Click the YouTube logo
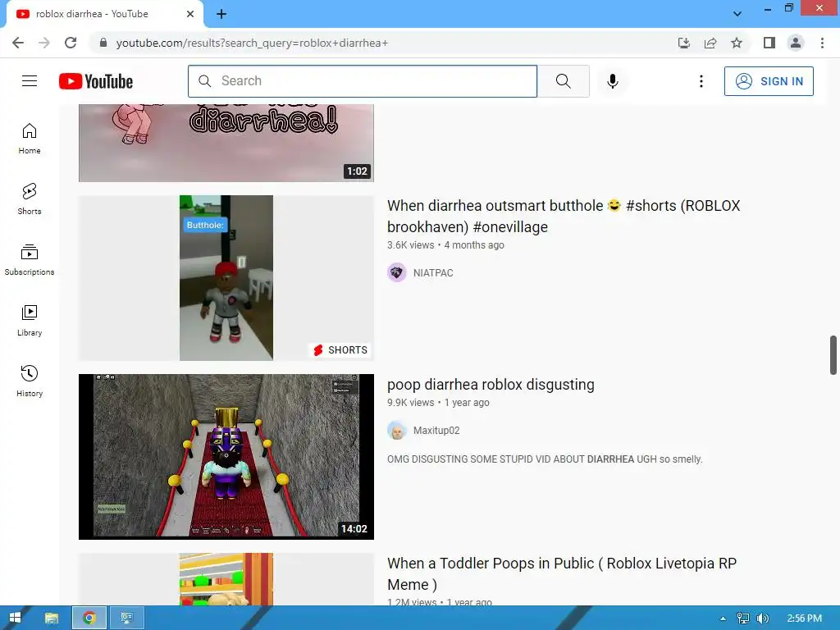The image size is (840, 630). coord(96,81)
